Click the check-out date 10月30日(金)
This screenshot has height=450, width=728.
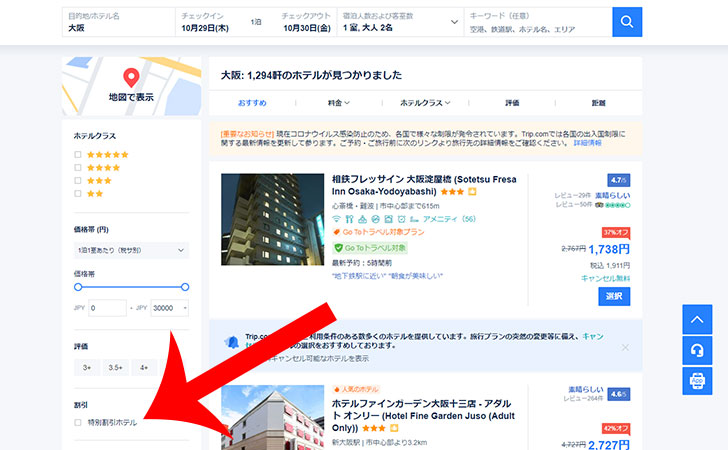tap(307, 28)
